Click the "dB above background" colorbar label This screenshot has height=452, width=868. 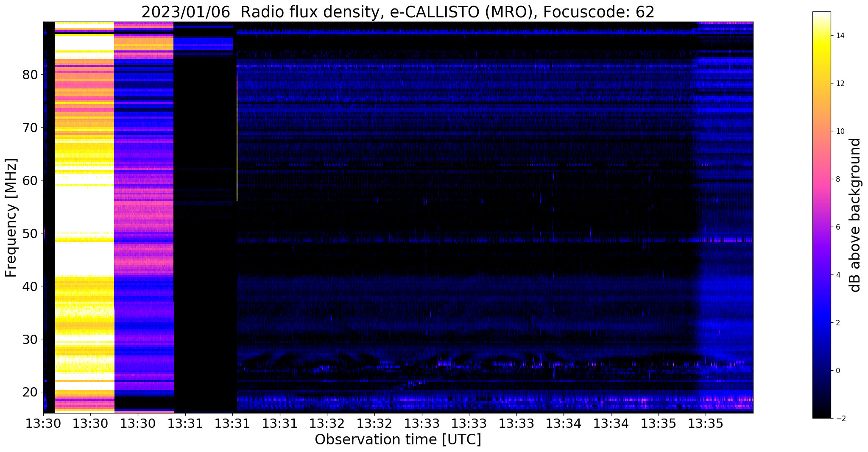pyautogui.click(x=855, y=215)
